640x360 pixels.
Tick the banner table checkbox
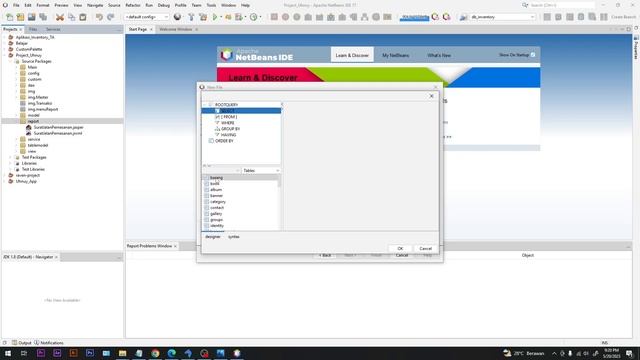click(x=207, y=196)
